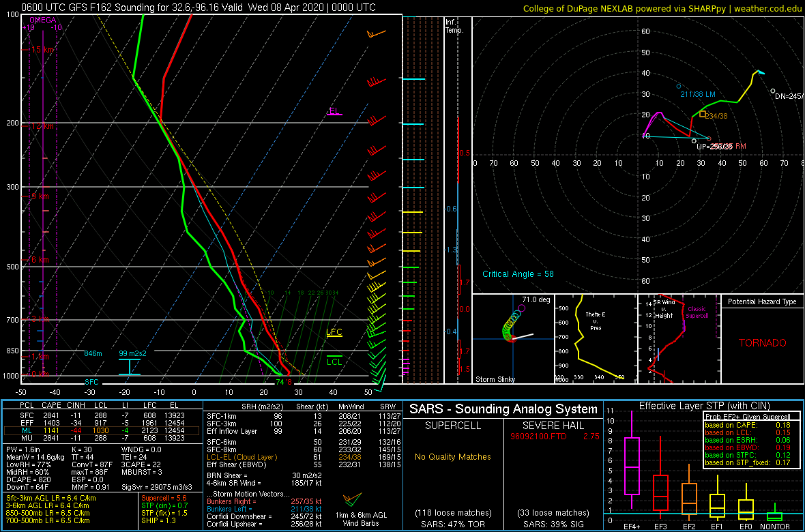Click the STP (fix) = 1.5 index
Viewport: 805px width, 532px height.
[x=165, y=513]
